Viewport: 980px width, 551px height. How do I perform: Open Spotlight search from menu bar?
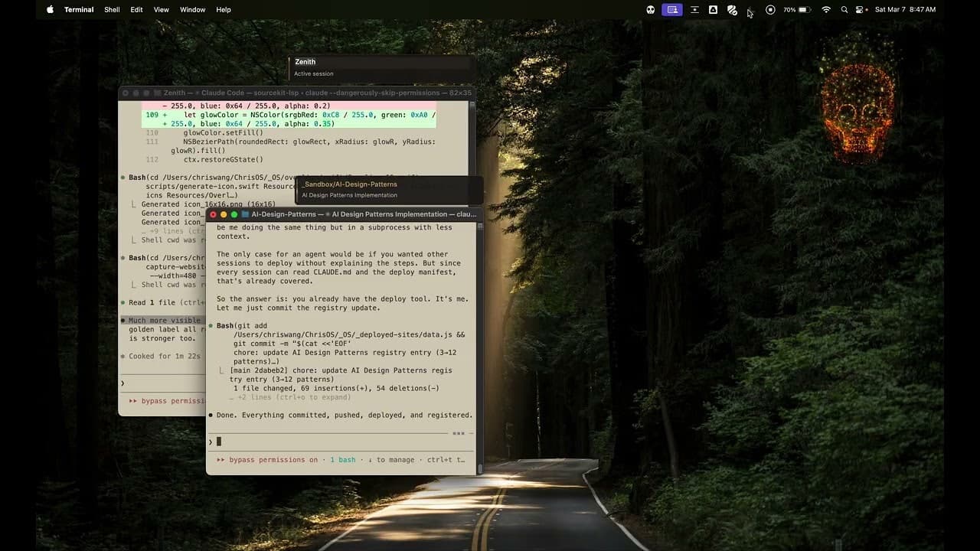tap(844, 10)
